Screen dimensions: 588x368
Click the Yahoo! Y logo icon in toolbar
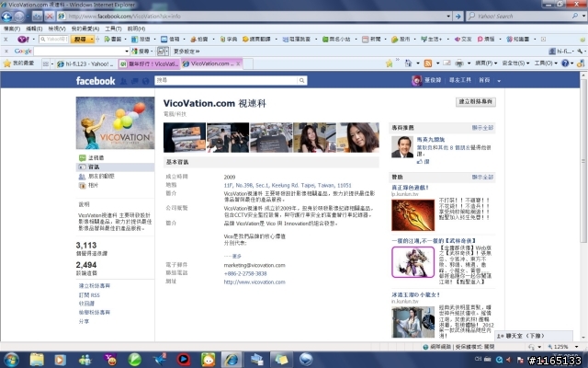[23, 39]
